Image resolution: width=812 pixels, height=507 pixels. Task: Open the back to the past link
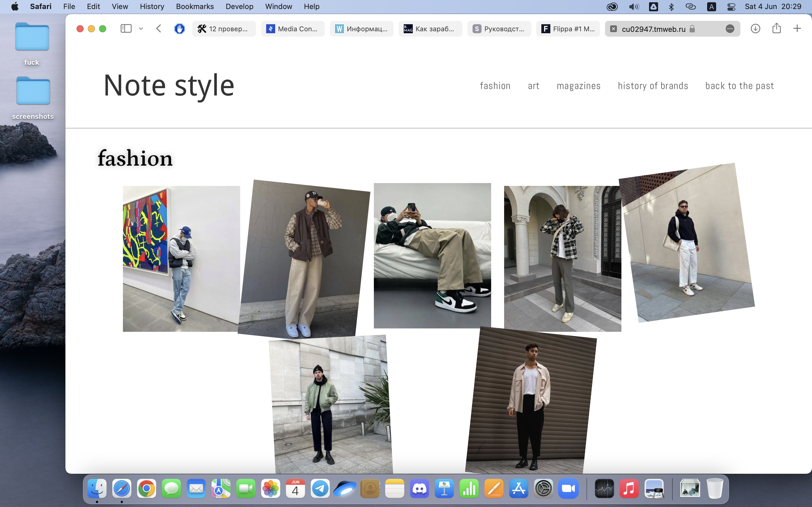click(x=740, y=86)
